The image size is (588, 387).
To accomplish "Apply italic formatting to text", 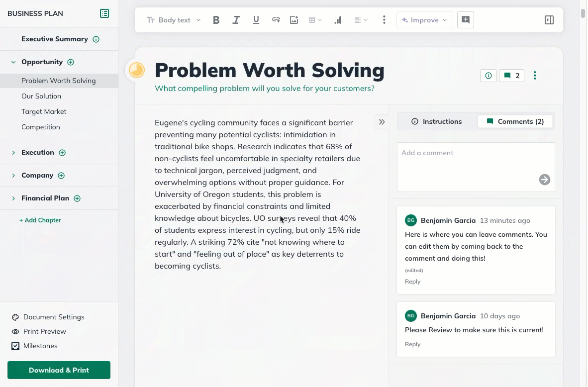I will click(236, 20).
